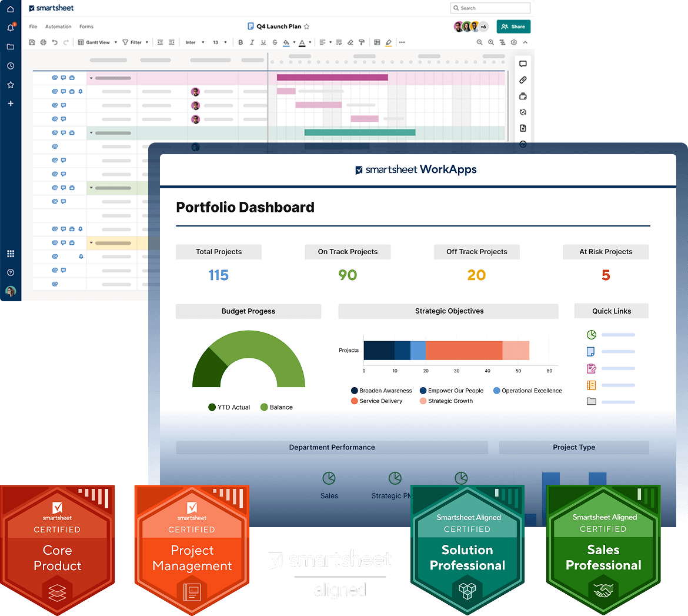
Task: Toggle Italic formatting in the toolbar
Action: 252,42
